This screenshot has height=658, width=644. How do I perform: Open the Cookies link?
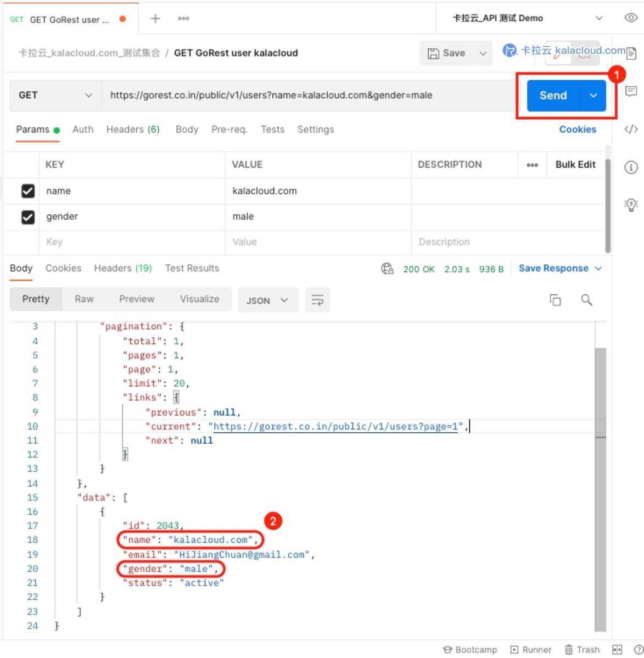click(577, 130)
